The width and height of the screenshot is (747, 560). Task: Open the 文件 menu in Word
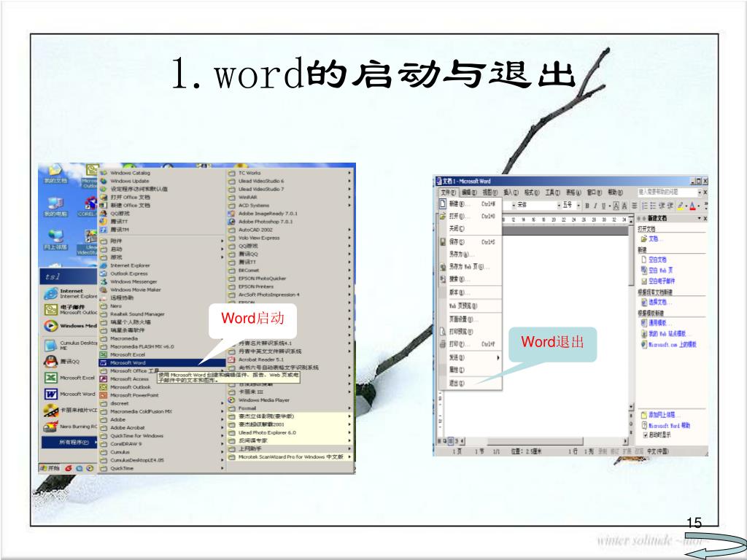[448, 192]
